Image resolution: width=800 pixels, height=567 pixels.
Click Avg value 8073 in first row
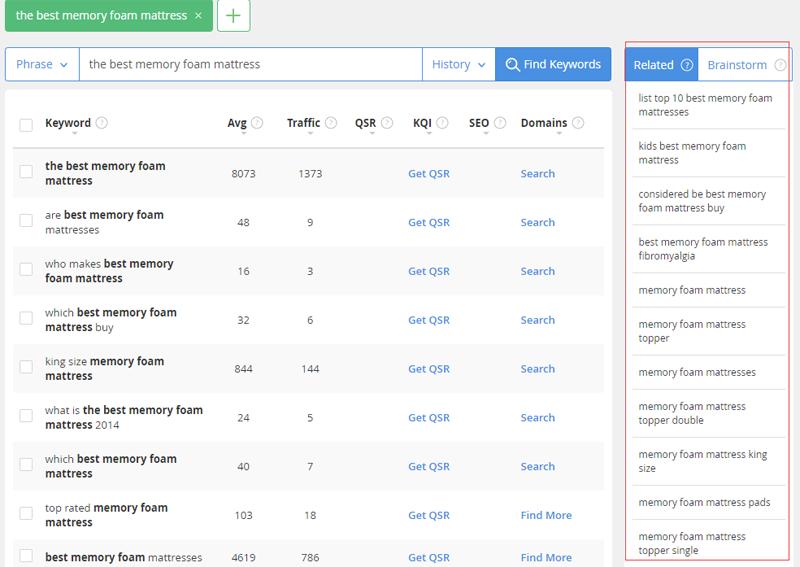coord(243,174)
